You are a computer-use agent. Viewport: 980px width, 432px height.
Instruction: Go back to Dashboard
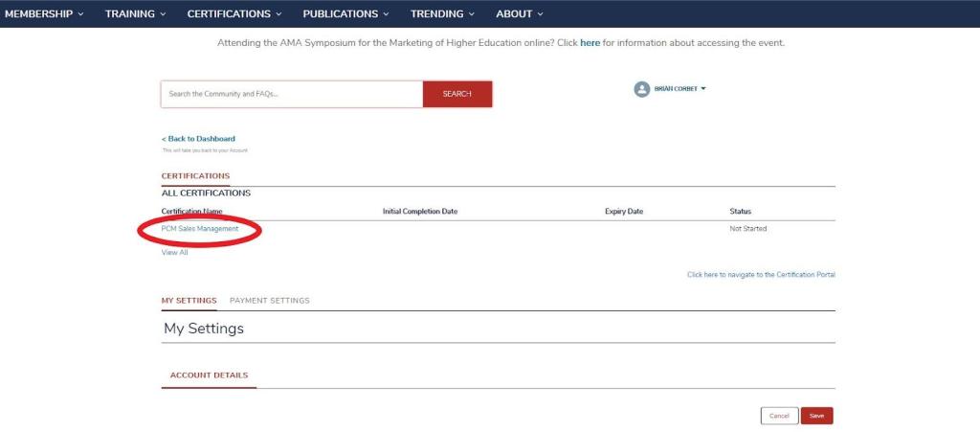198,139
